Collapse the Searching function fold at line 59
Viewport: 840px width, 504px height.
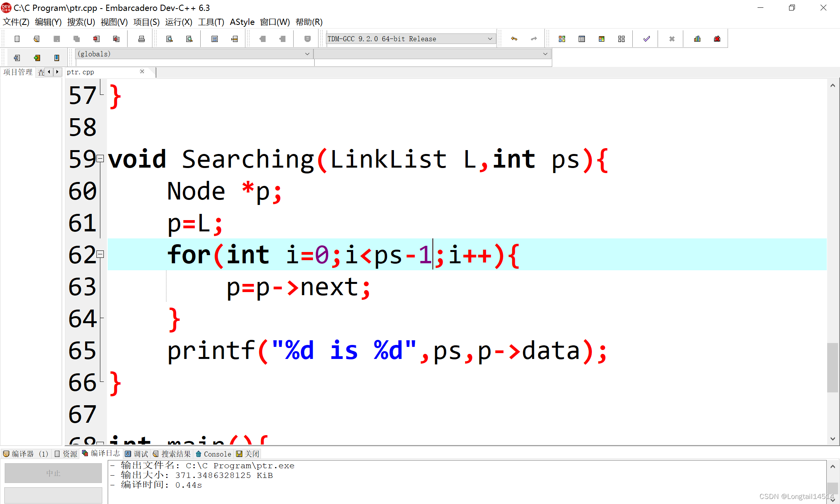[100, 158]
